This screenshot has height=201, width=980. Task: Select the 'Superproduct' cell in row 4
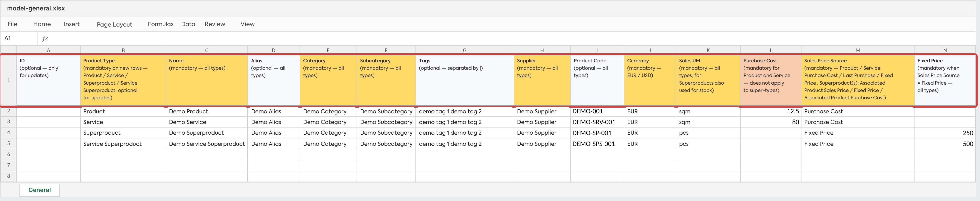click(x=123, y=132)
